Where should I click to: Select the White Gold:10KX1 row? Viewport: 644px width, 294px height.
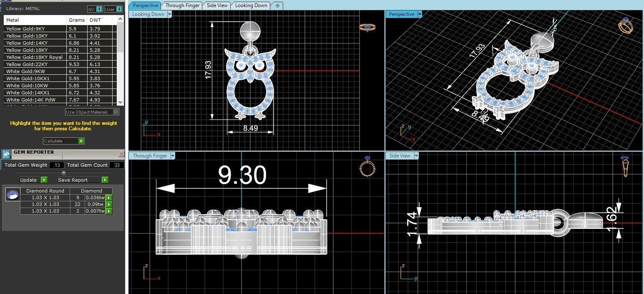[x=60, y=79]
